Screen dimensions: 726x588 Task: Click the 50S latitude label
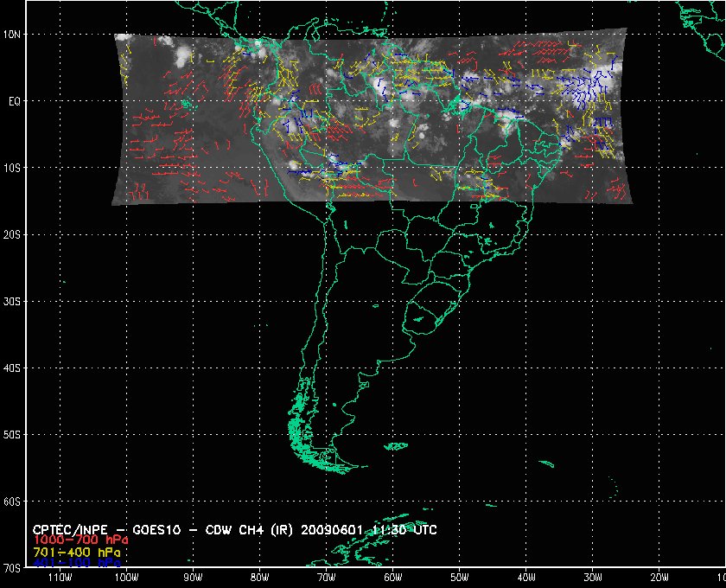(12, 434)
